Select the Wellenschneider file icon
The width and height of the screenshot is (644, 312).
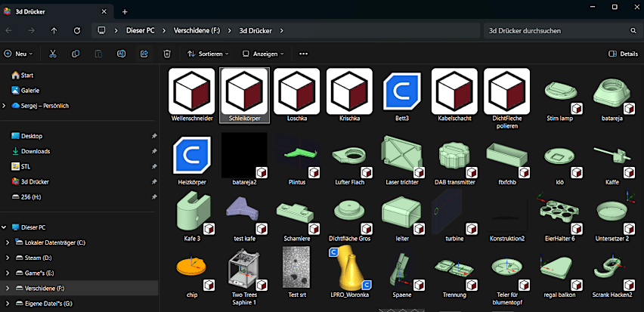pyautogui.click(x=192, y=91)
